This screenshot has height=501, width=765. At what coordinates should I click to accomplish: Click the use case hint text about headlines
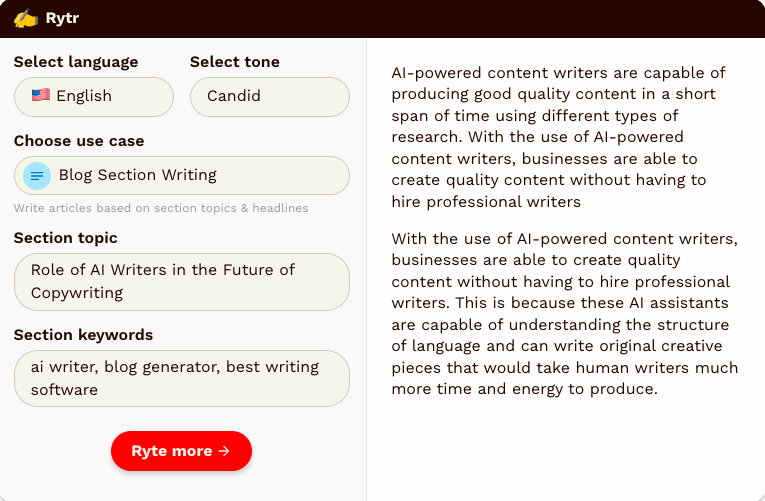[161, 208]
